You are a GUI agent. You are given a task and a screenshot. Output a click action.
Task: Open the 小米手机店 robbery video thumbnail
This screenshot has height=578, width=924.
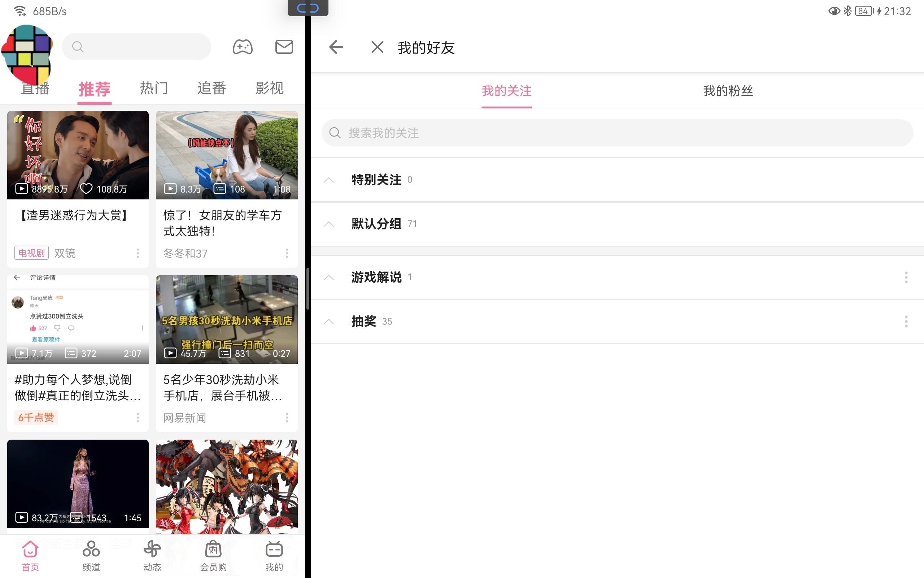point(227,319)
